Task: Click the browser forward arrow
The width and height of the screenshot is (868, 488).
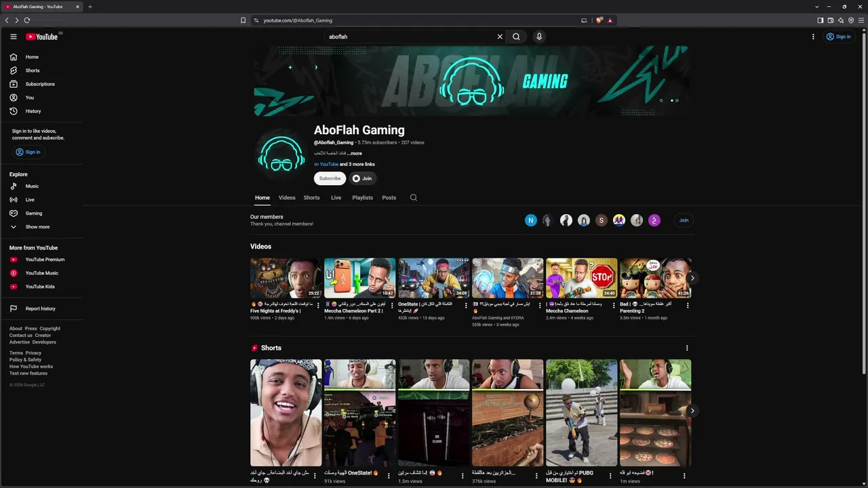Action: pos(17,20)
